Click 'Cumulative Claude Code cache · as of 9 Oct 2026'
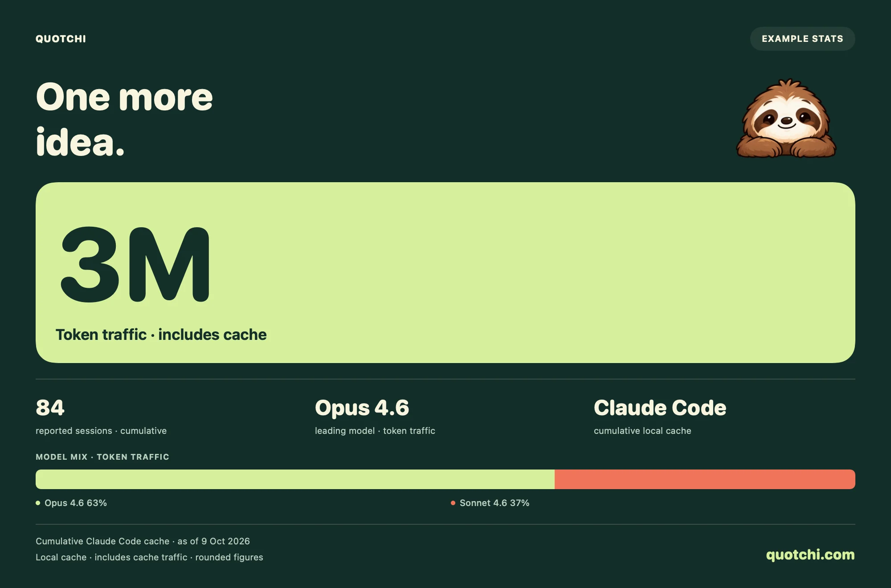Image resolution: width=891 pixels, height=588 pixels. point(143,541)
